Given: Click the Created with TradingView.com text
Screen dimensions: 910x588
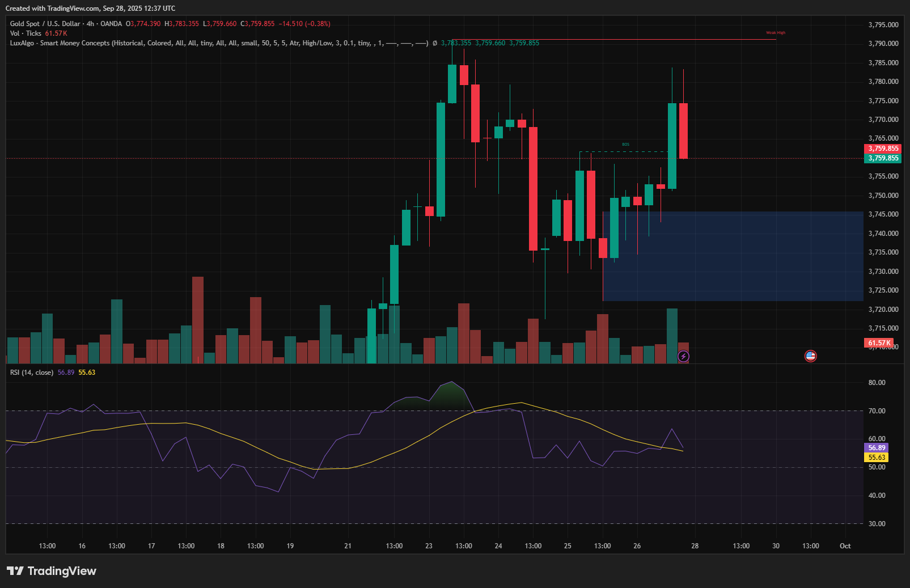Looking at the screenshot, I should [90, 9].
